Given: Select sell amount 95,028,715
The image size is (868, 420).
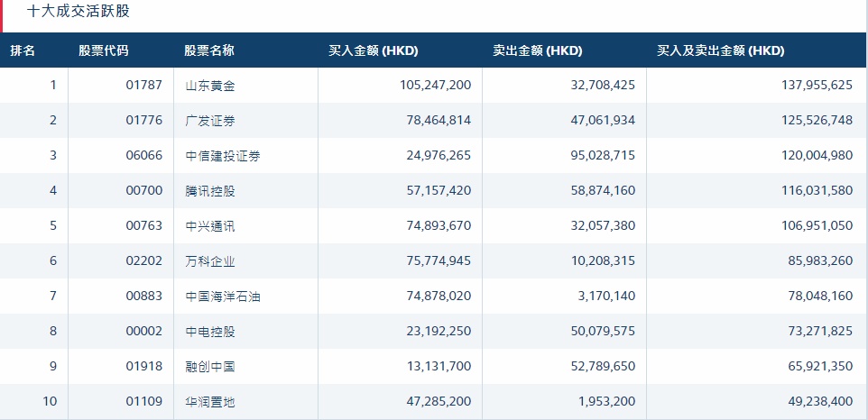Looking at the screenshot, I should point(603,156).
